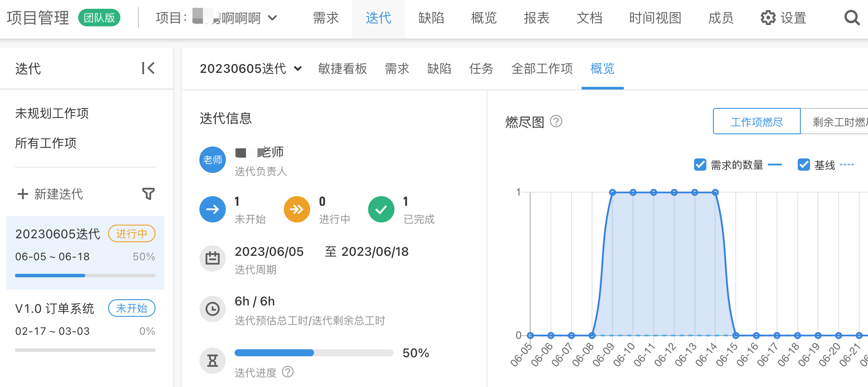Click the plus icon for new iteration
This screenshot has width=868, height=387.
[x=22, y=194]
